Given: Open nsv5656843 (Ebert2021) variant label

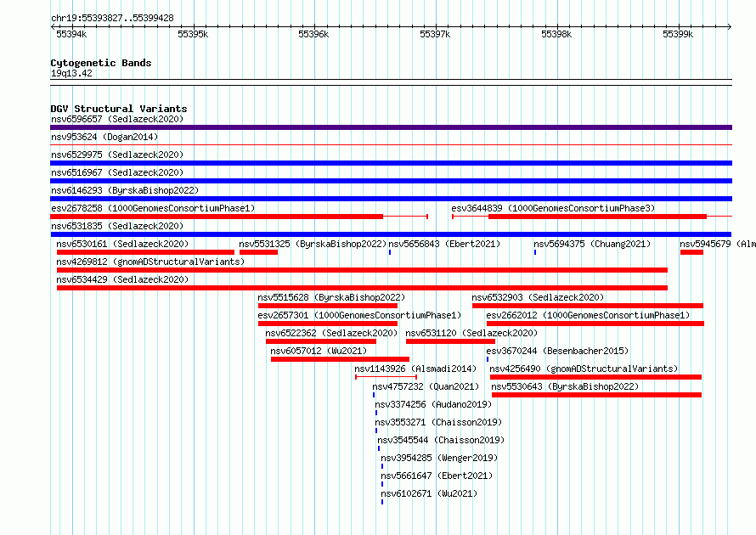Looking at the screenshot, I should click(x=444, y=244).
